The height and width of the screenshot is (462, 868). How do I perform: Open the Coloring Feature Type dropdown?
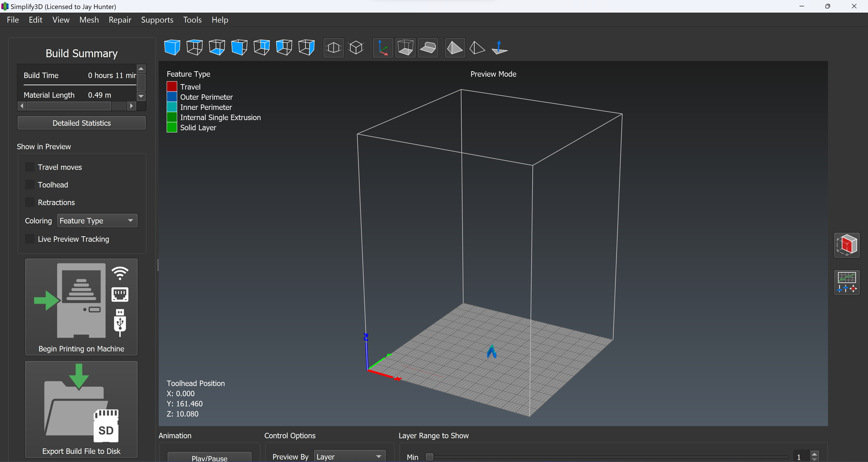coord(97,221)
